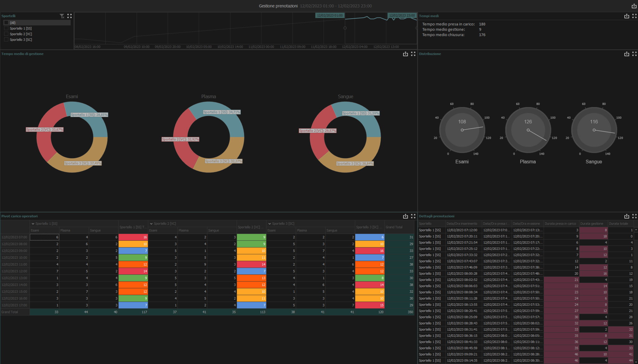
Task: Click the 12/02/2023 23:00 range end marker
Action: [x=402, y=15]
